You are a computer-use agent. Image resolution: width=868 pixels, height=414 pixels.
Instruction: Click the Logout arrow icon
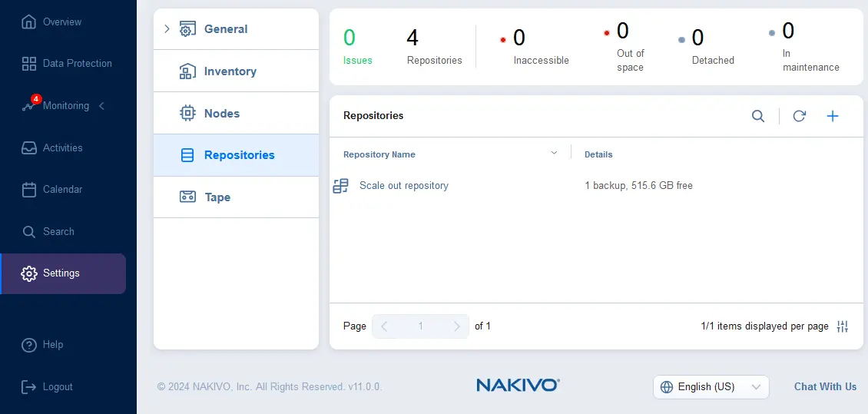[x=28, y=387]
